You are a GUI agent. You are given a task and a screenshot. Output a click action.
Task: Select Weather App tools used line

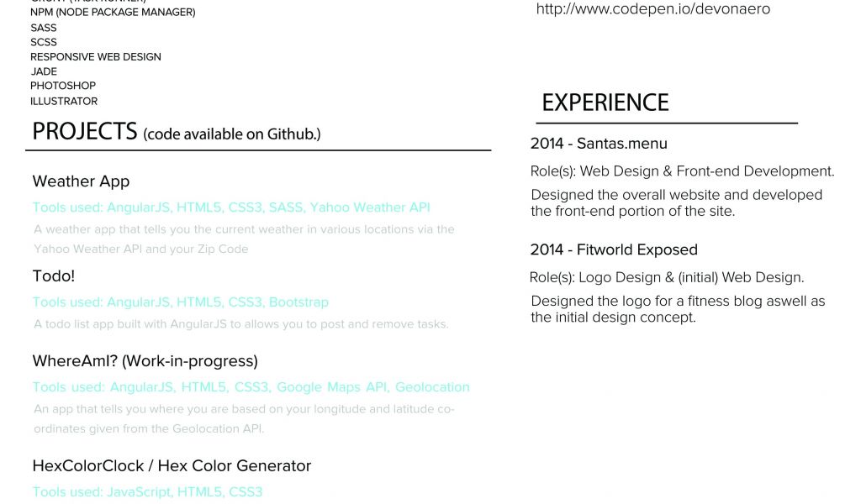coord(231,207)
